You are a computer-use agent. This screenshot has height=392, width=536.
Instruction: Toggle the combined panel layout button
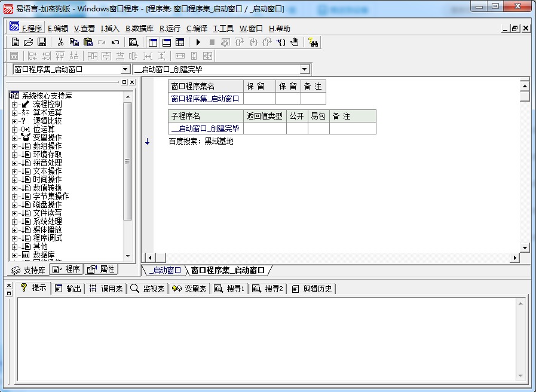pyautogui.click(x=180, y=42)
